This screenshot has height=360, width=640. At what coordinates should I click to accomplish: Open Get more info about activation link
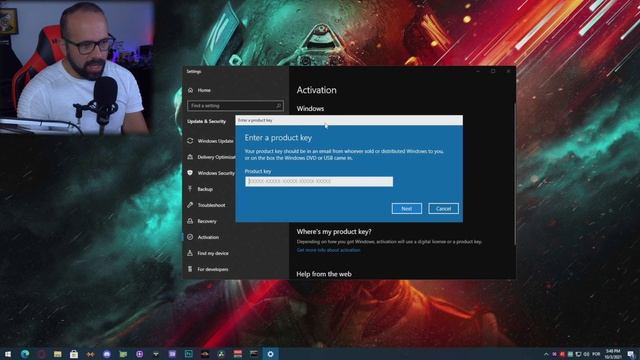click(x=328, y=250)
